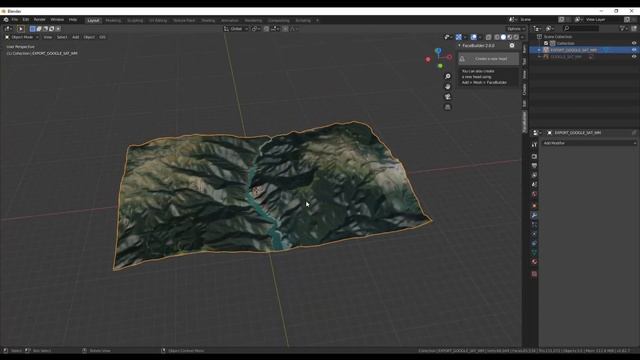Open the viewport View menu
The width and height of the screenshot is (640, 360).
coord(48,37)
